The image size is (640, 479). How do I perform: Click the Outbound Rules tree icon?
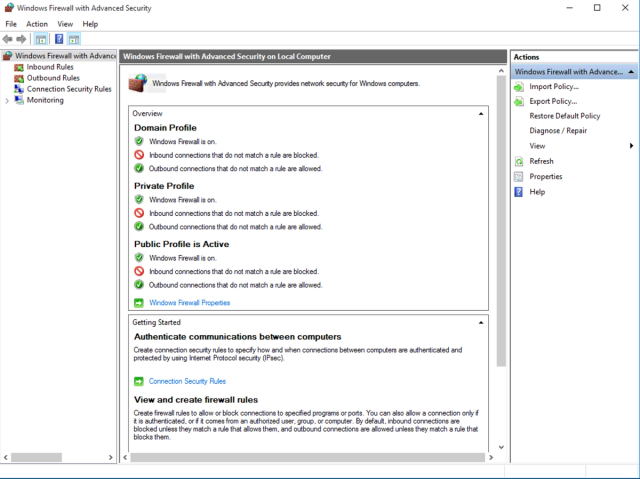pos(19,78)
